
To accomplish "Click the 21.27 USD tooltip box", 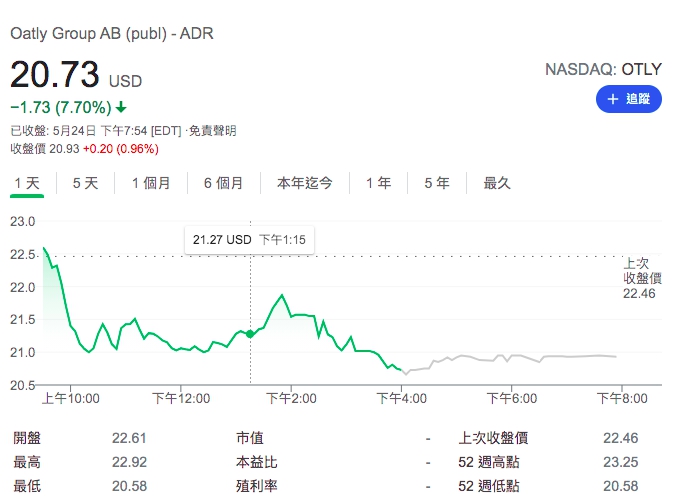I will [x=249, y=240].
